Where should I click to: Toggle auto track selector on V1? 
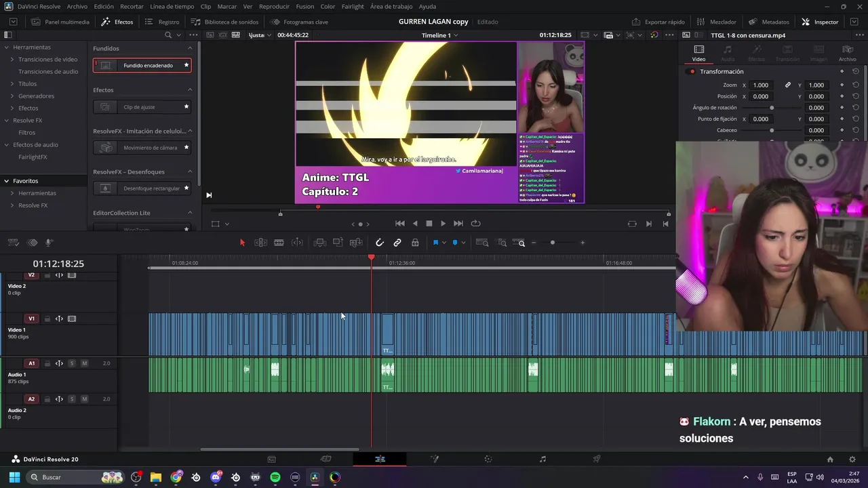(x=59, y=319)
